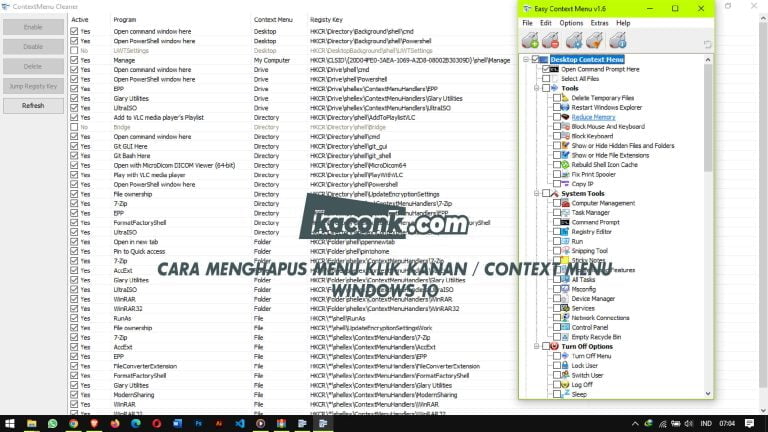Enable the disabled LWTSettings entry checkbox
768x432 pixels.
74,50
